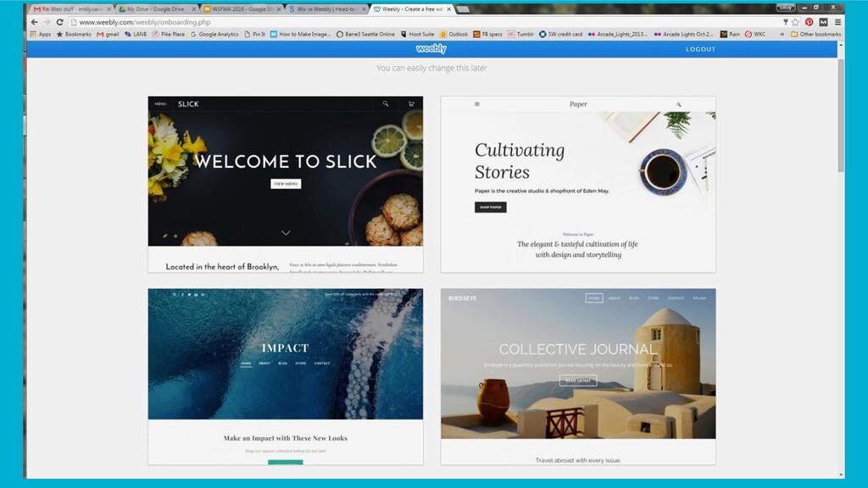Choose the Impact theme thumbnail
The width and height of the screenshot is (868, 488).
(x=285, y=376)
